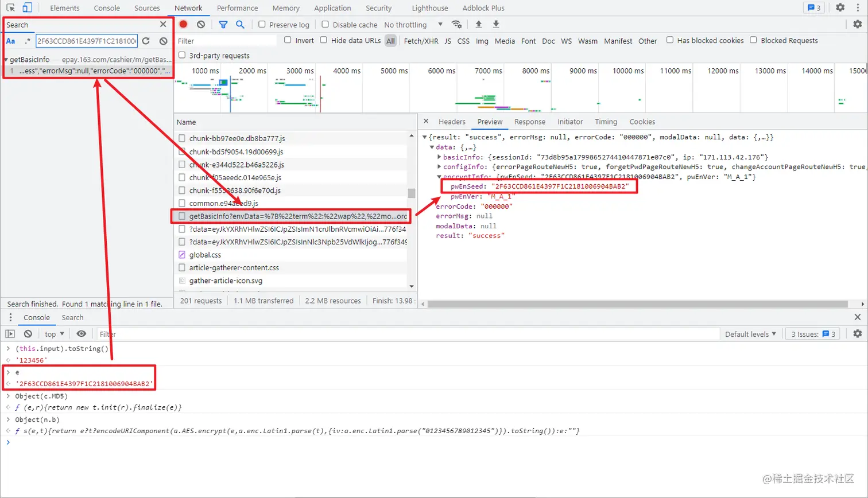Refresh the search results icon
This screenshot has width=868, height=498.
146,41
